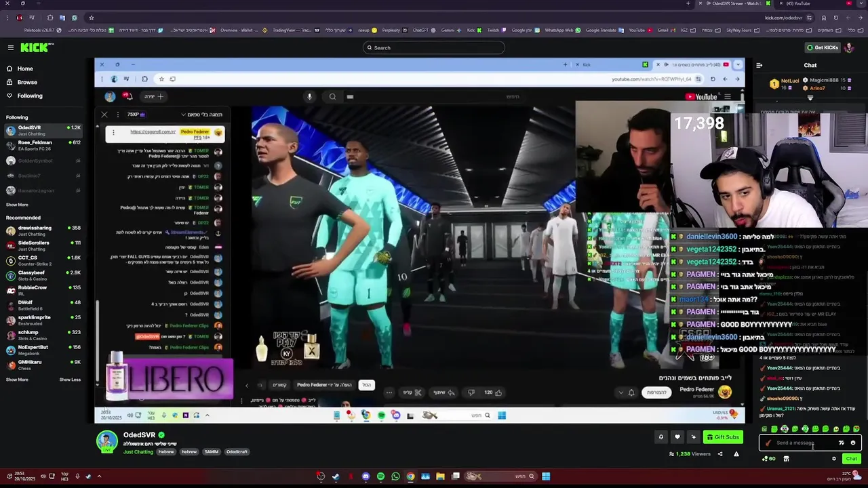Viewport: 868px width, 488px height.
Task: Open Classybeef recommended channel
Action: point(43,275)
